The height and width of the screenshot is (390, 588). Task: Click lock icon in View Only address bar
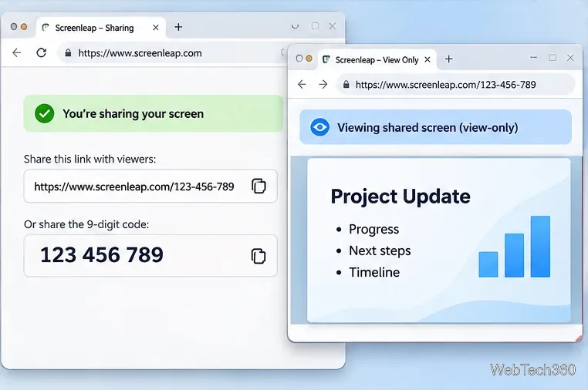point(346,85)
